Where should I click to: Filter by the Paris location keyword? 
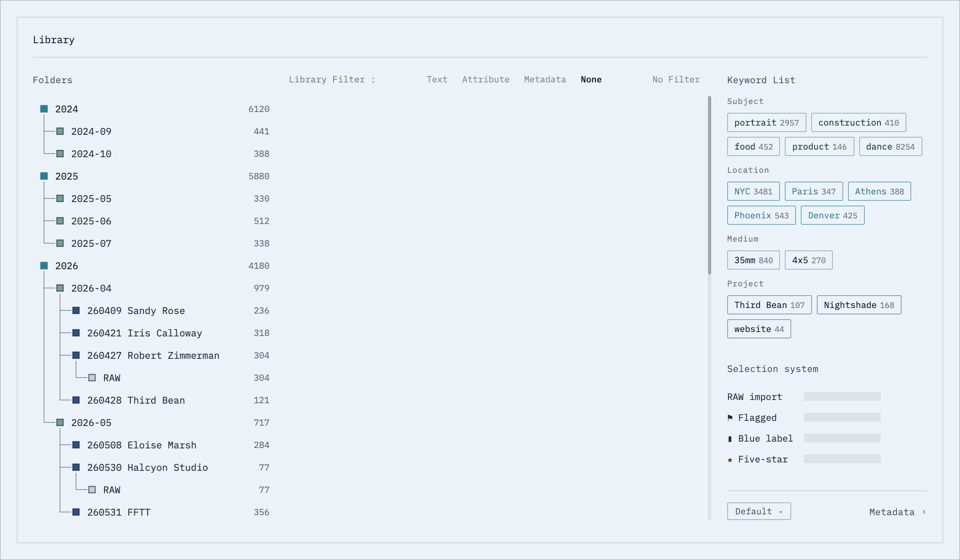[x=814, y=191]
